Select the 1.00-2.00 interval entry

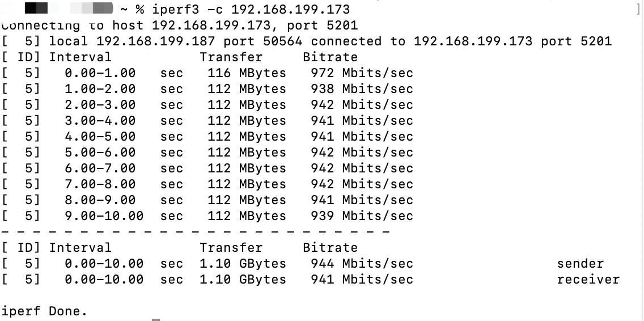click(100, 88)
